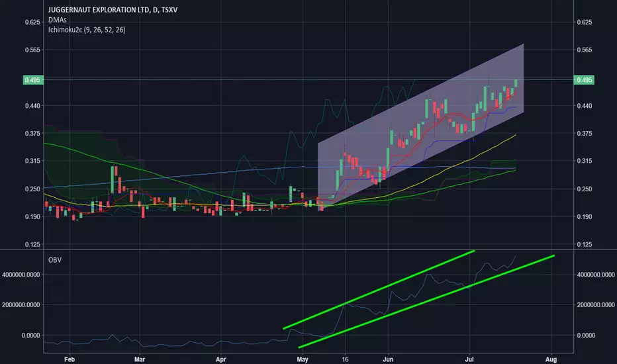Select the Ichimoku2c (9, 26, 52, 26) indicator label

tap(87, 30)
